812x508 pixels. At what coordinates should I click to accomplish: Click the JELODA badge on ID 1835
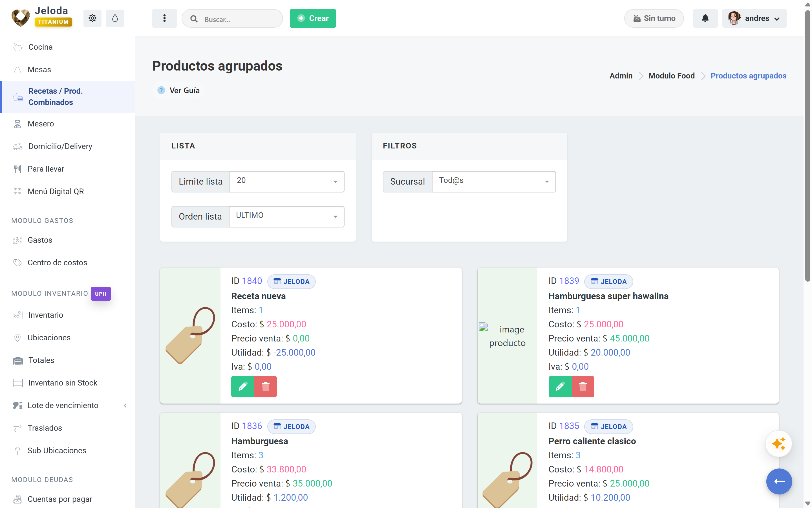[x=608, y=426]
